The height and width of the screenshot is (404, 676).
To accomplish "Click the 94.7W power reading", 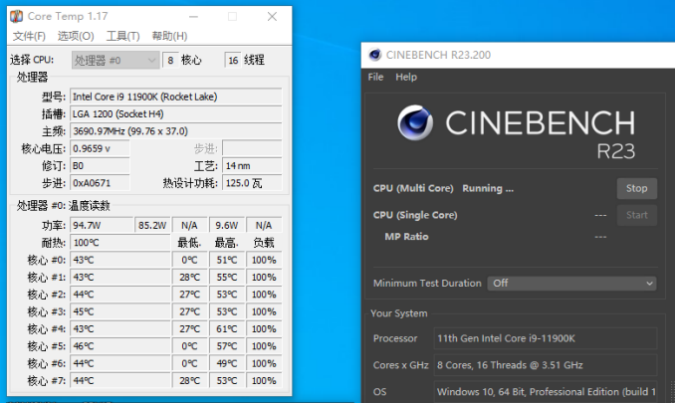I will pyautogui.click(x=102, y=225).
